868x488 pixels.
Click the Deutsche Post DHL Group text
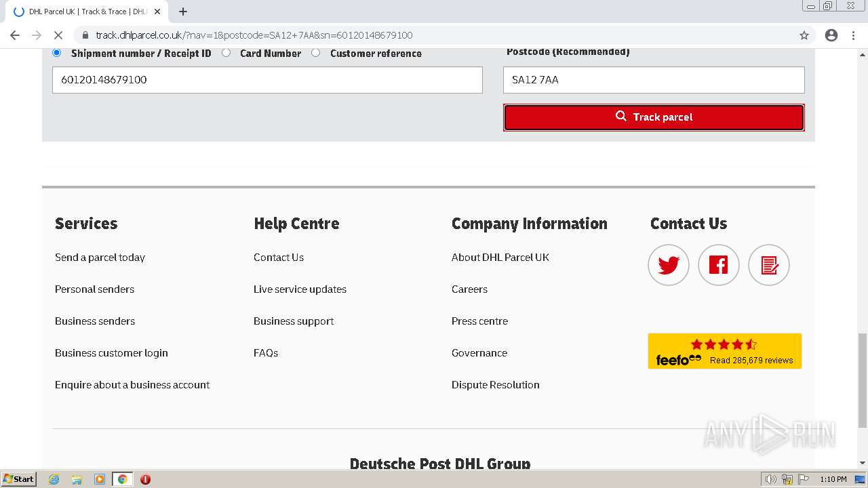point(440,463)
